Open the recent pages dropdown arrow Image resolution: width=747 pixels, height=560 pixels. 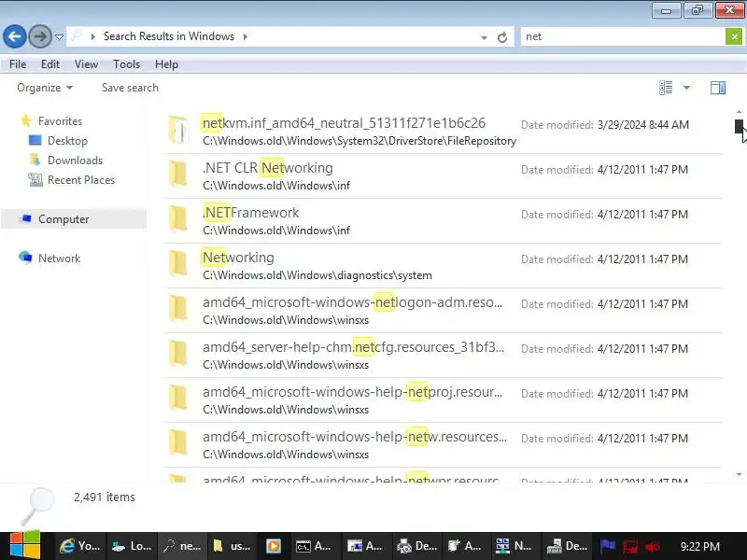[x=59, y=37]
